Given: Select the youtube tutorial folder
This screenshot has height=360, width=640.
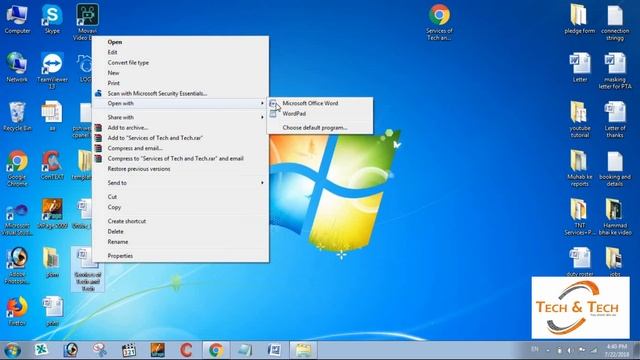Looking at the screenshot, I should point(580,120).
